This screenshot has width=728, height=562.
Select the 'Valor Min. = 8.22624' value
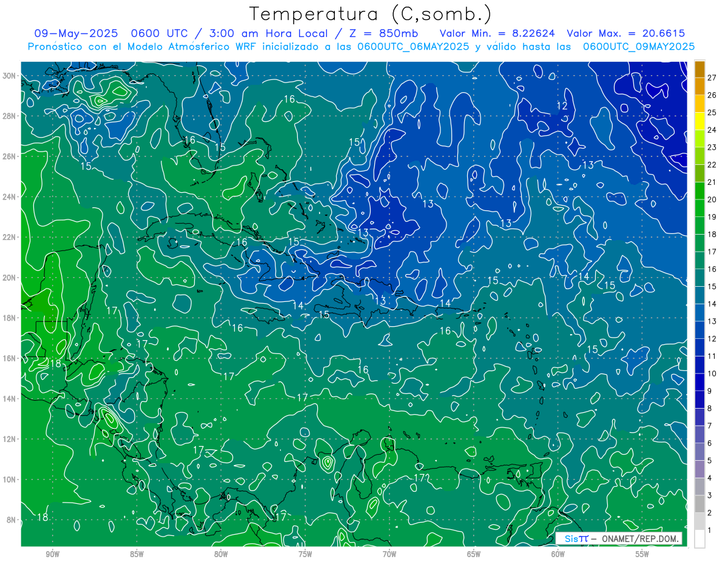click(497, 33)
